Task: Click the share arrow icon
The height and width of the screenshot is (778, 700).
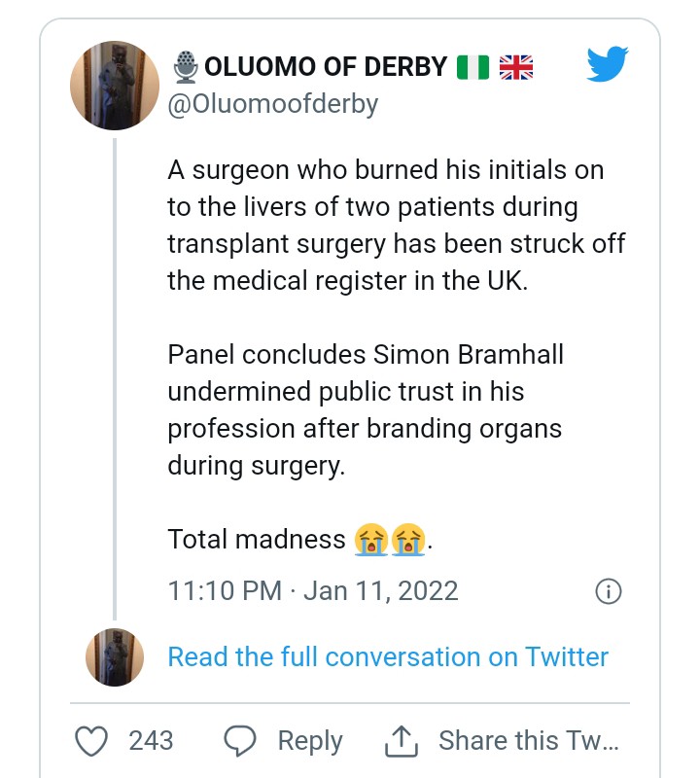Action: (x=400, y=741)
